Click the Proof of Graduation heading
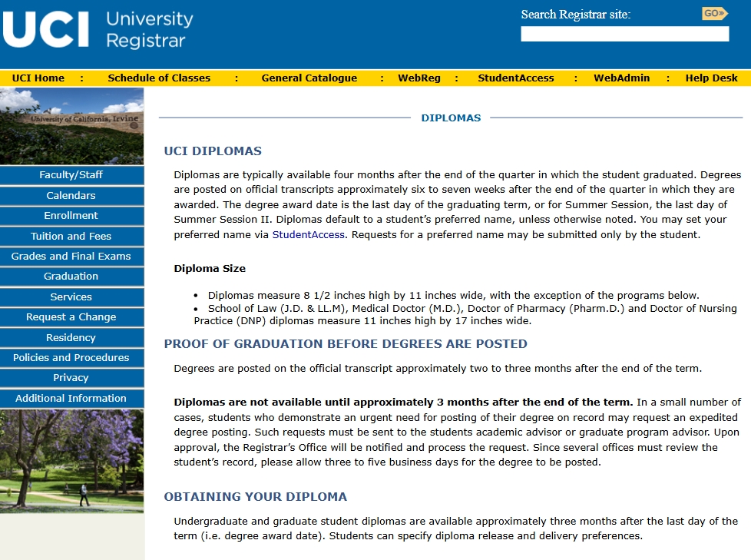Screen dimensions: 751x560 tap(346, 344)
